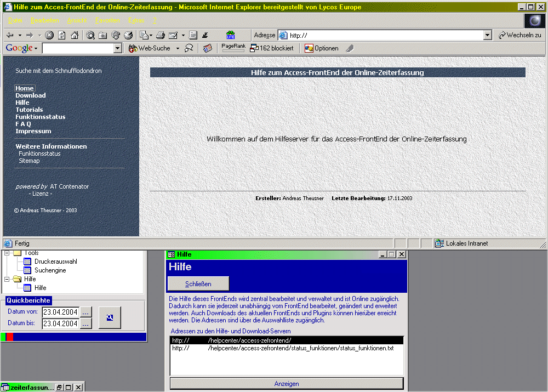
Task: Expand the Google search box dropdown
Action: pos(117,48)
